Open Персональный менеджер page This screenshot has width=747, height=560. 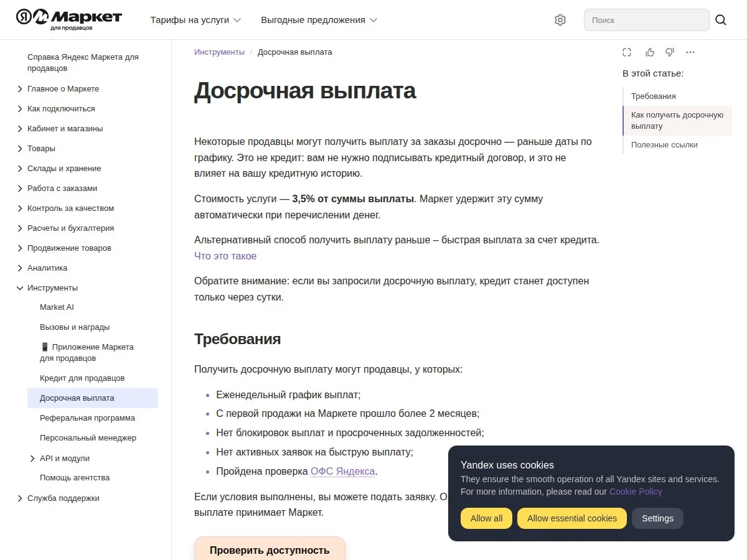(x=88, y=438)
